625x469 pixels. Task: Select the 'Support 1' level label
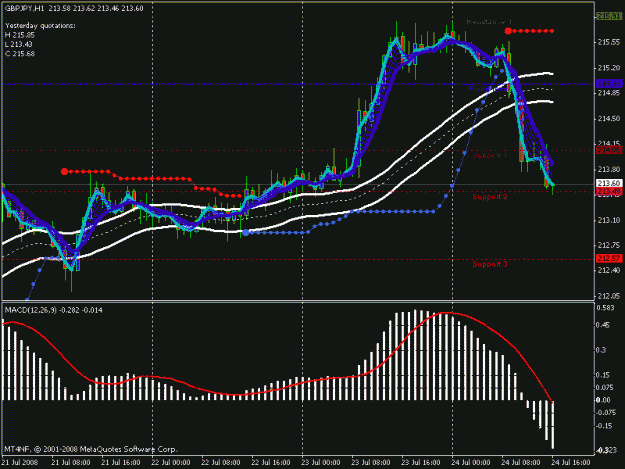[489, 155]
